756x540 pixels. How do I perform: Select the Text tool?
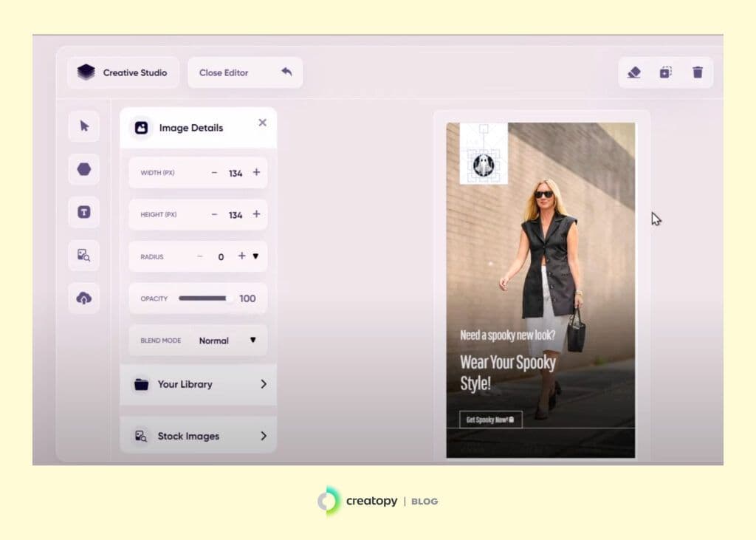pos(83,212)
